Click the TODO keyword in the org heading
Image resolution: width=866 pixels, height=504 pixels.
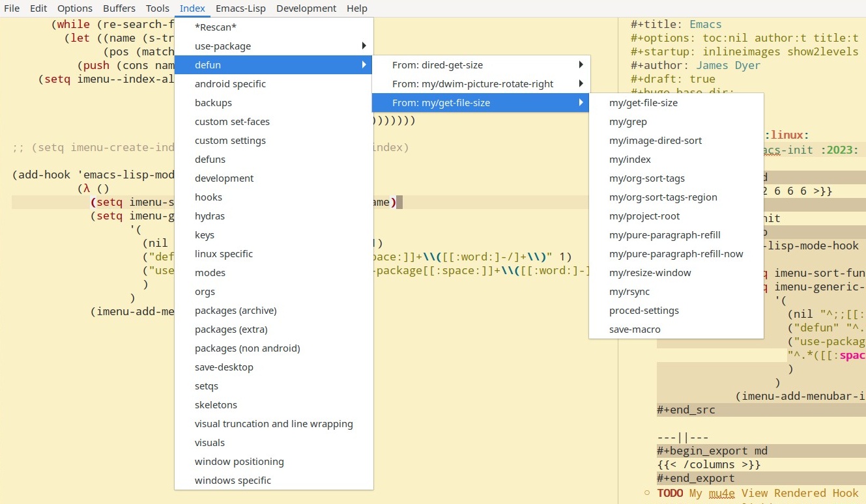670,493
